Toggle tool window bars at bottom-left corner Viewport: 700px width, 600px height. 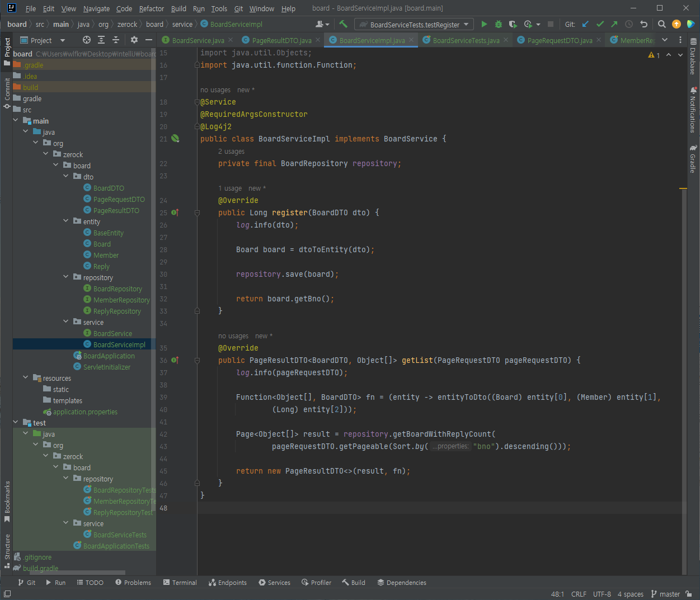(x=7, y=594)
